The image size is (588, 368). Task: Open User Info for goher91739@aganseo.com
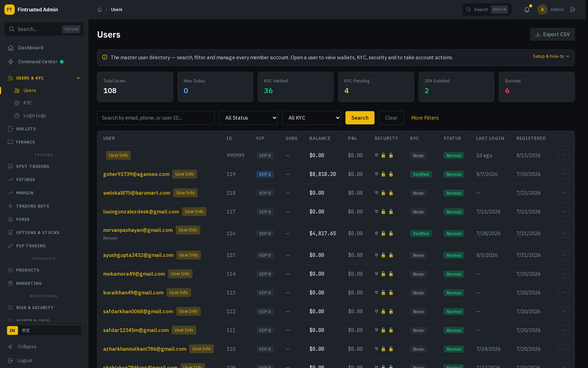point(184,174)
